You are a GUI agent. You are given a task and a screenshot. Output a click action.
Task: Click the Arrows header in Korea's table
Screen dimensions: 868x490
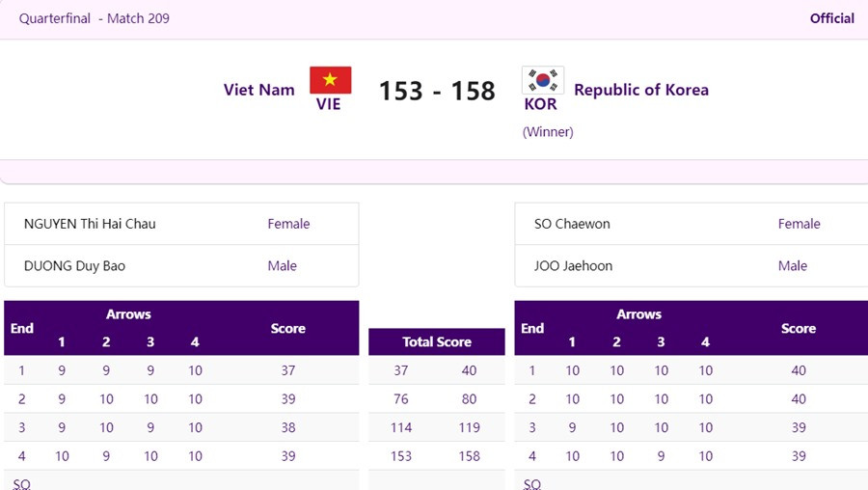pos(638,314)
